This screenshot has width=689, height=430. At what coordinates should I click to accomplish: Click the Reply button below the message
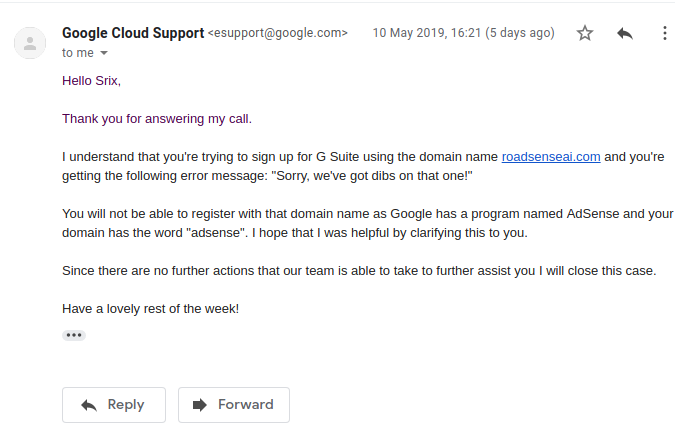(114, 405)
